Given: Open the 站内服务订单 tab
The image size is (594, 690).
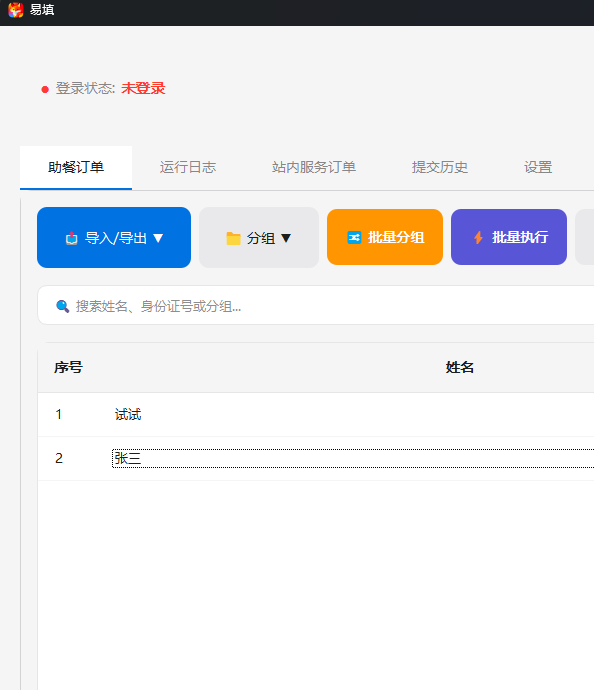Looking at the screenshot, I should pos(314,168).
